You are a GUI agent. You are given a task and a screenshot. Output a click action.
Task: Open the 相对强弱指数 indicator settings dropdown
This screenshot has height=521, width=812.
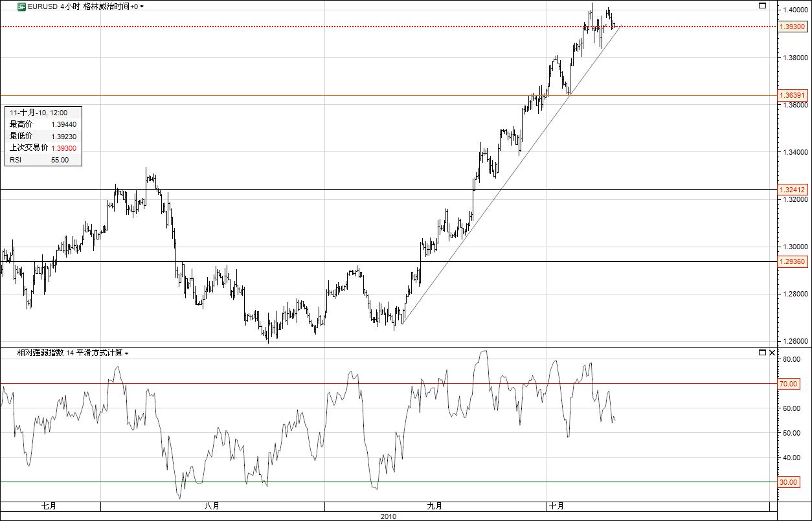127,353
